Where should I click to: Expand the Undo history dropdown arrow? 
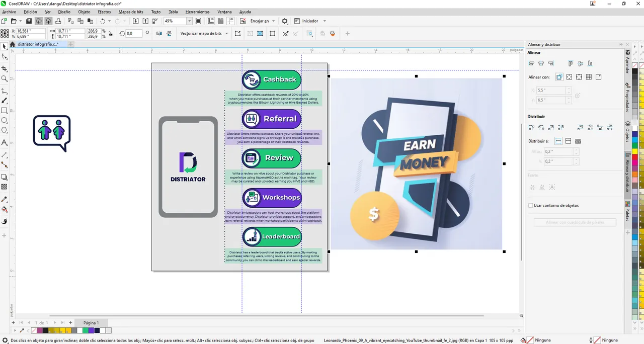click(x=110, y=21)
